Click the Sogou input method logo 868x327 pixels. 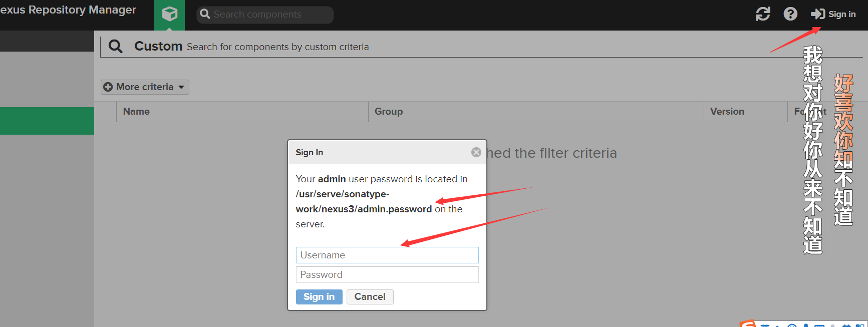coord(748,324)
